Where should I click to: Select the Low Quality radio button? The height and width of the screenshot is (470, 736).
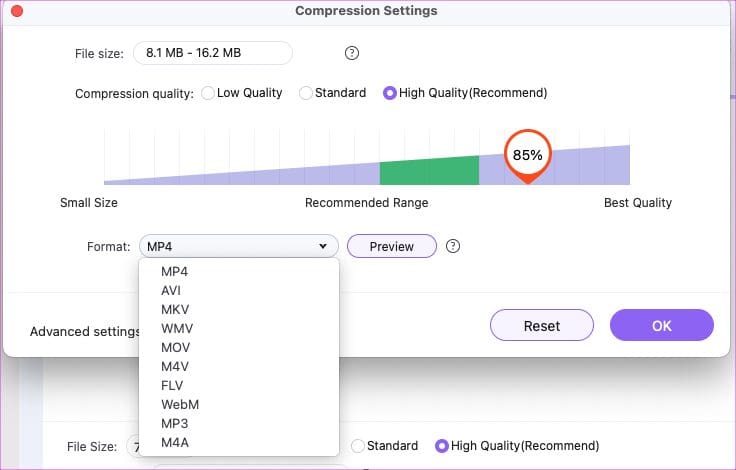coord(208,93)
